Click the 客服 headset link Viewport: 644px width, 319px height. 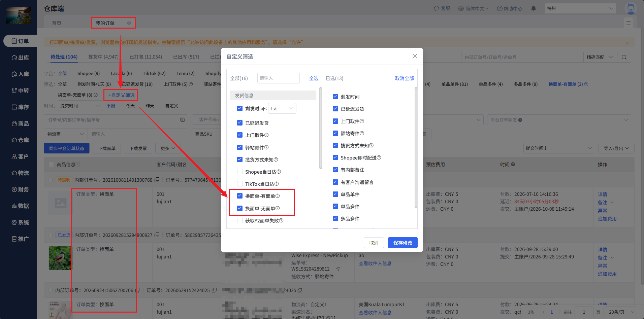coord(442,8)
